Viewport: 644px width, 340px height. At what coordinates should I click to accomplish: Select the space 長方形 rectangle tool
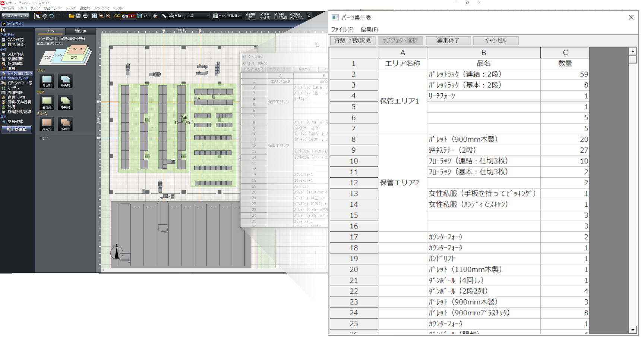[x=47, y=124]
